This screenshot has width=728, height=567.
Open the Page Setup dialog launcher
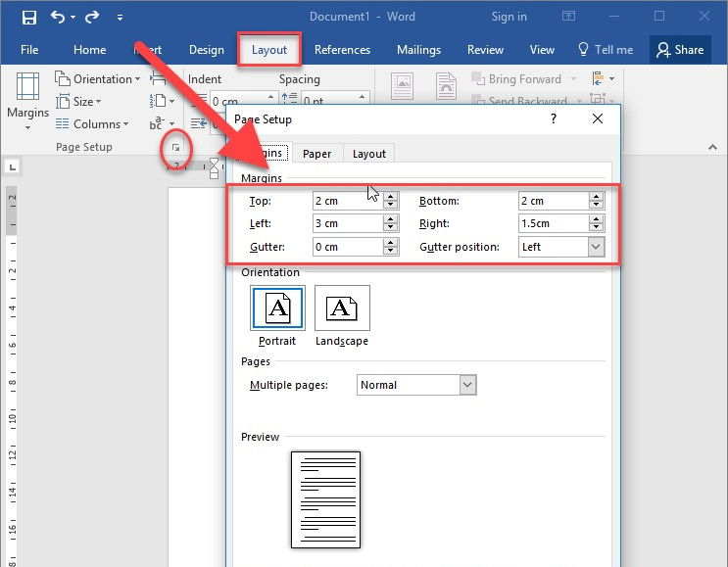pyautogui.click(x=175, y=147)
